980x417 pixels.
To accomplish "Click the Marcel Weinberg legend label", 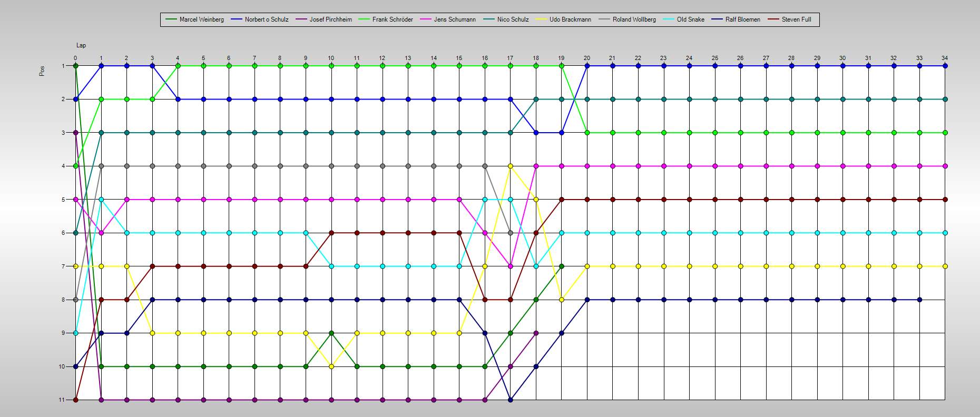I will [x=201, y=19].
